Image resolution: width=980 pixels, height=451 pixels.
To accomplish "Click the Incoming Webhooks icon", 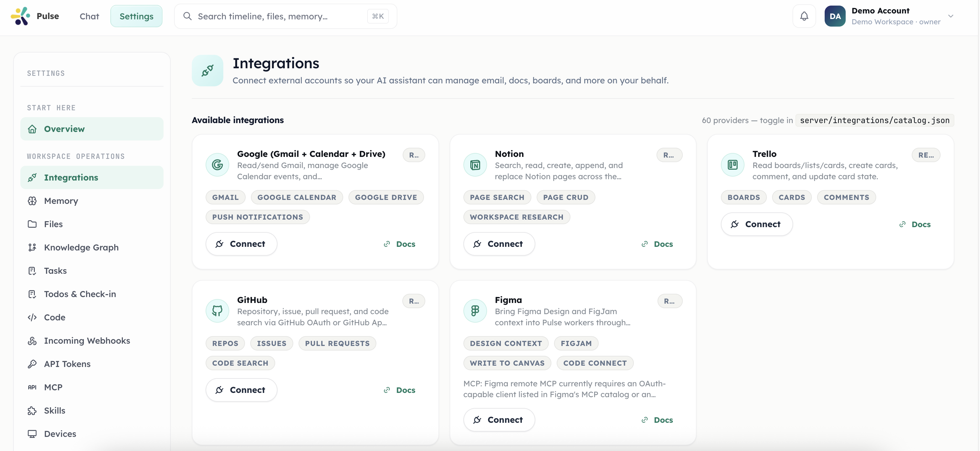I will [x=32, y=340].
